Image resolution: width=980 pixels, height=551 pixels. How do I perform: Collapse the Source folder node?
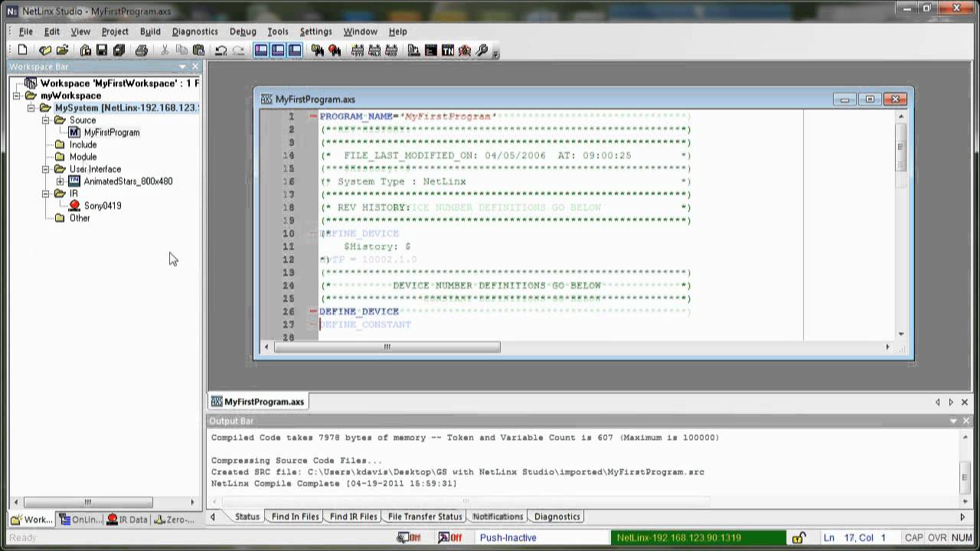point(45,120)
